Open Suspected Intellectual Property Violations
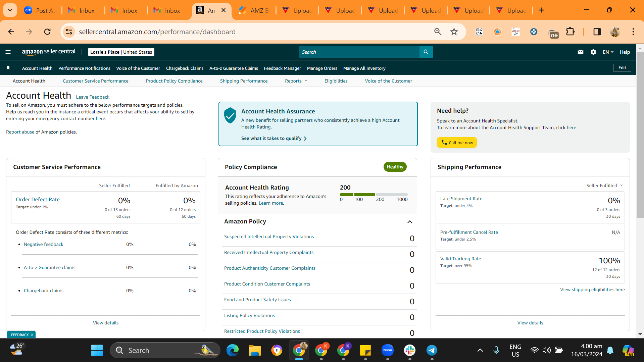The height and width of the screenshot is (362, 644). click(269, 237)
